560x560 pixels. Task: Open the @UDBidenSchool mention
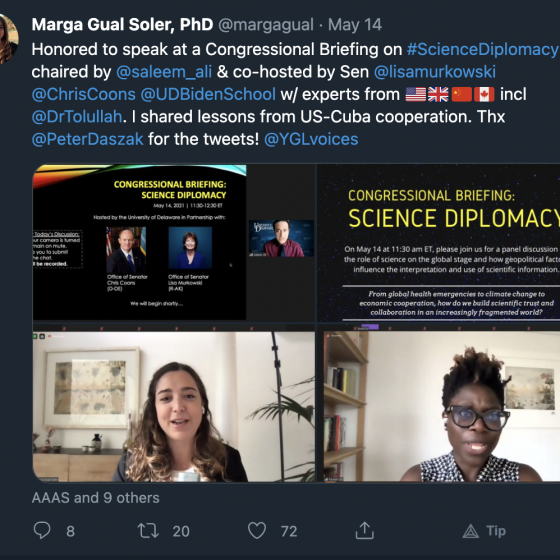208,94
